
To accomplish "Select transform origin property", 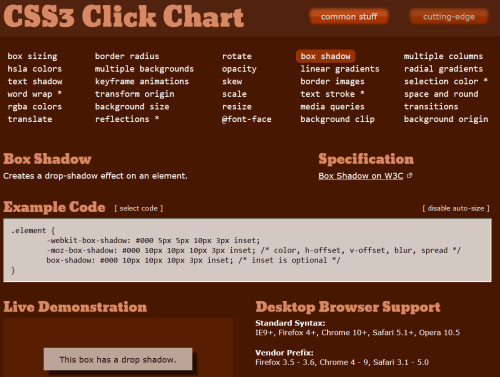I will coord(134,94).
